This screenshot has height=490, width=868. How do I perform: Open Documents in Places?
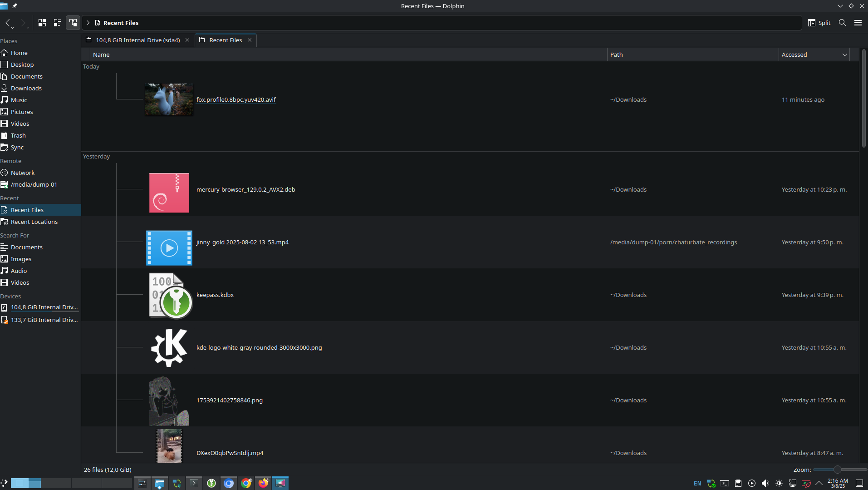40,76
